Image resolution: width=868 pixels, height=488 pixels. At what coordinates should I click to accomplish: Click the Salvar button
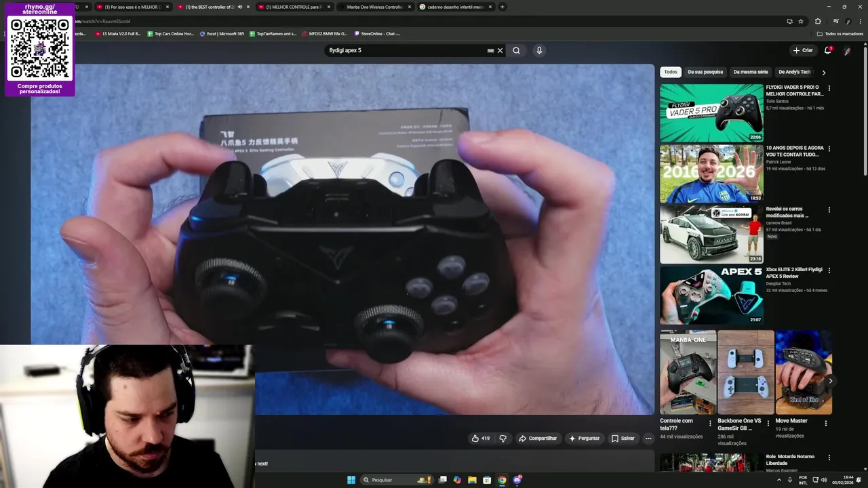(x=623, y=439)
